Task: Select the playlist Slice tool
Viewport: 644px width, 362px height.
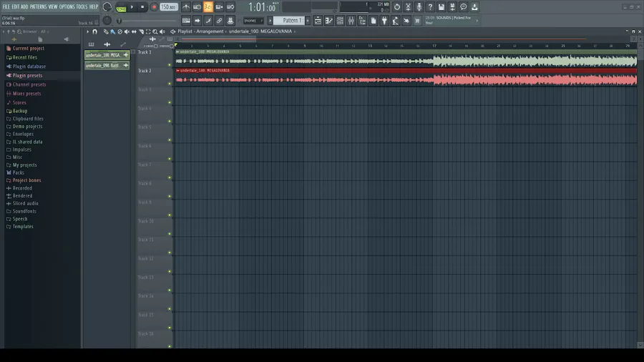Action: (141, 31)
